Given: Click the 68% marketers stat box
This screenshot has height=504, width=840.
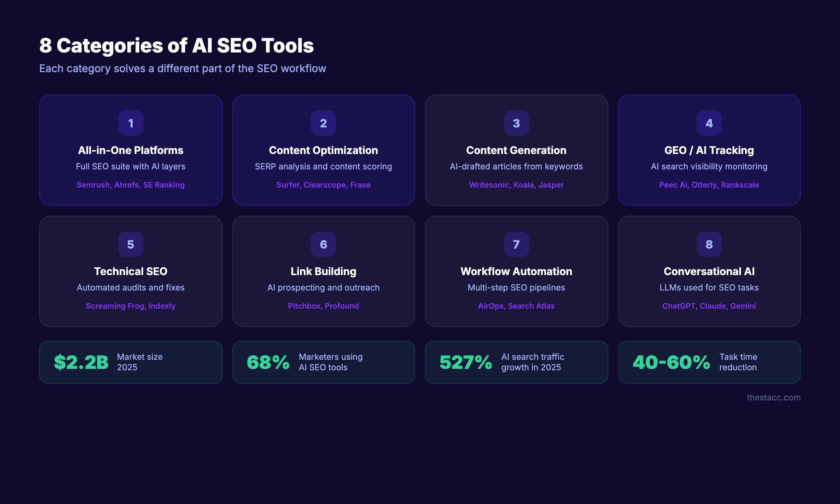Looking at the screenshot, I should click(x=323, y=362).
